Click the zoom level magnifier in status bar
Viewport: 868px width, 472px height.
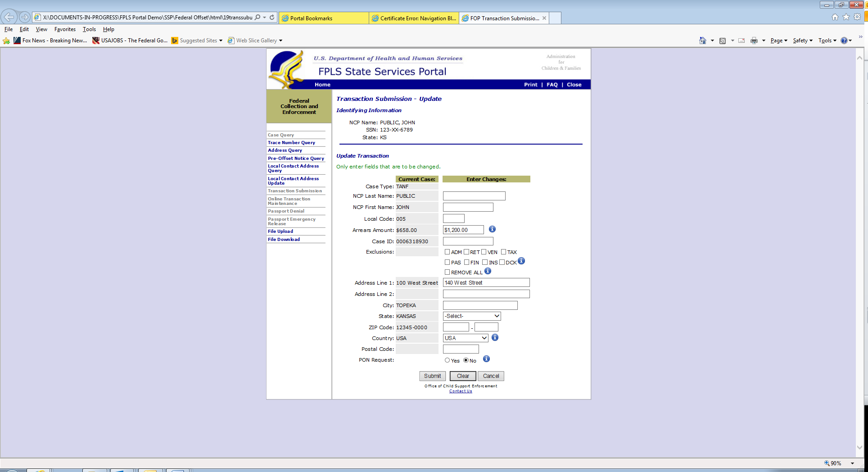click(x=827, y=463)
